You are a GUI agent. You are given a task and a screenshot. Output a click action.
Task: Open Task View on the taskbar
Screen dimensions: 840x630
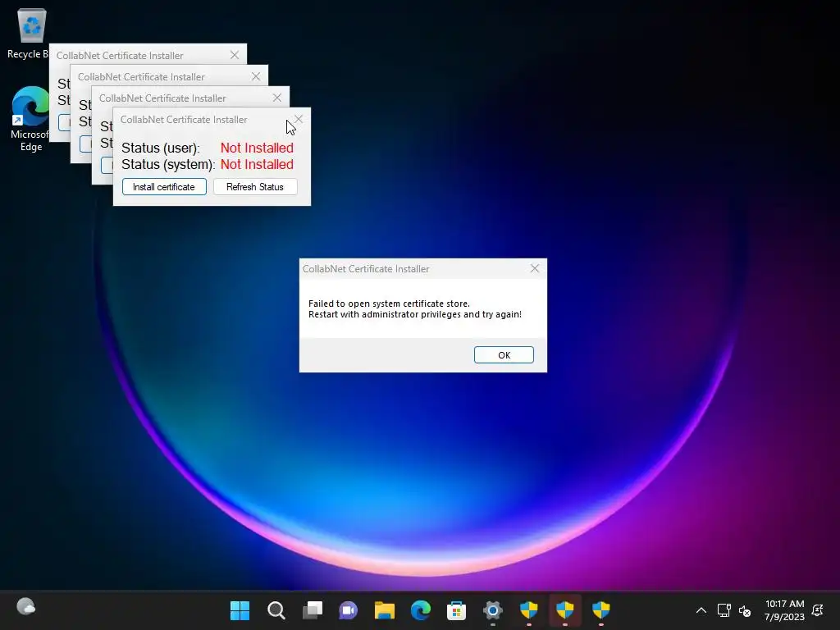313,610
